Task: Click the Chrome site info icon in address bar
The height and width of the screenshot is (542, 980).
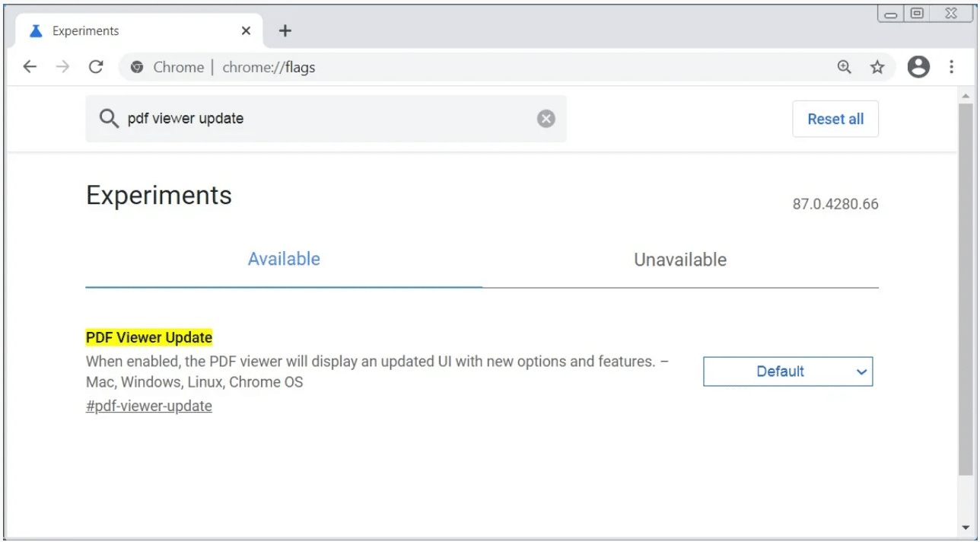Action: [x=137, y=67]
